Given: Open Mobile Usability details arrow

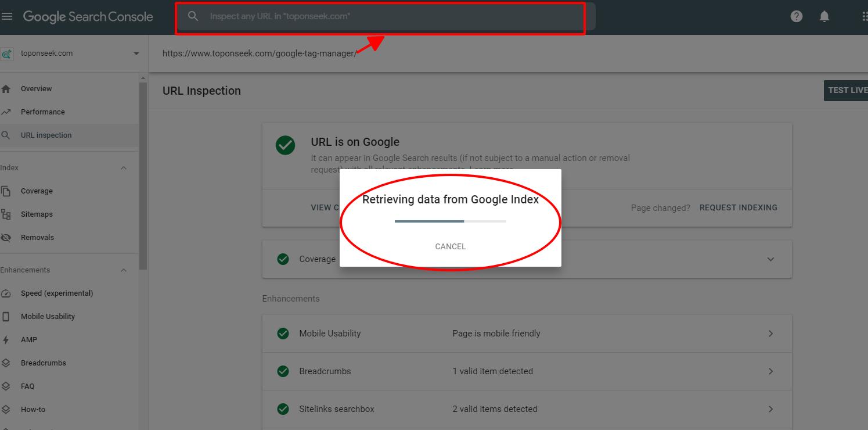Looking at the screenshot, I should 770,334.
